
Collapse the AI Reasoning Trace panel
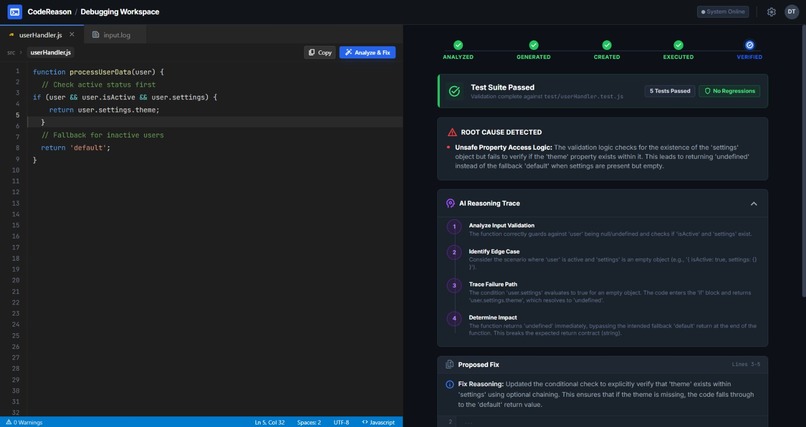pyautogui.click(x=754, y=204)
